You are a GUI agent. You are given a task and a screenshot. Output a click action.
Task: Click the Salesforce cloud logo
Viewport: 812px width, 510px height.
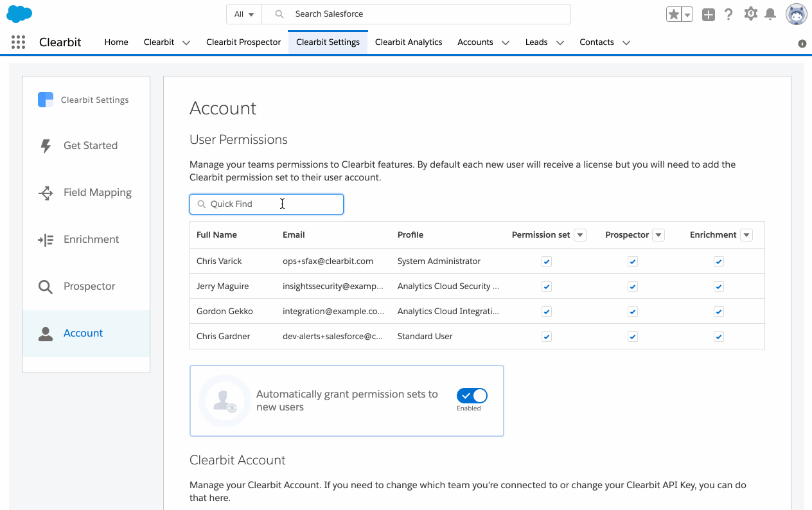pyautogui.click(x=19, y=13)
